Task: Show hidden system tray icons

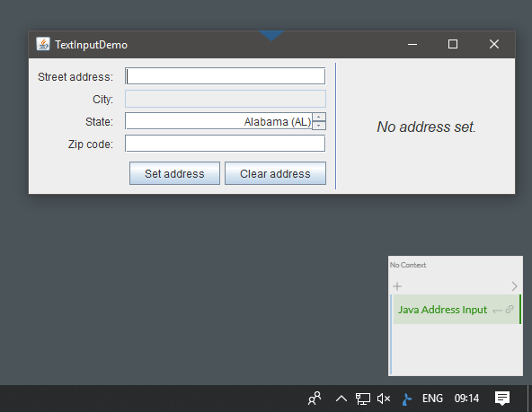Action: pos(341,399)
